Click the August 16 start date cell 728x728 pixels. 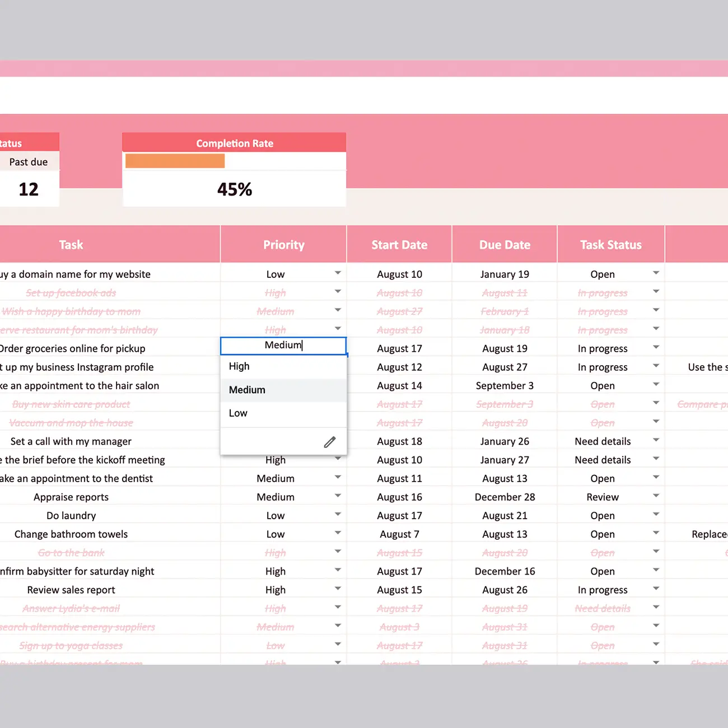coord(399,497)
